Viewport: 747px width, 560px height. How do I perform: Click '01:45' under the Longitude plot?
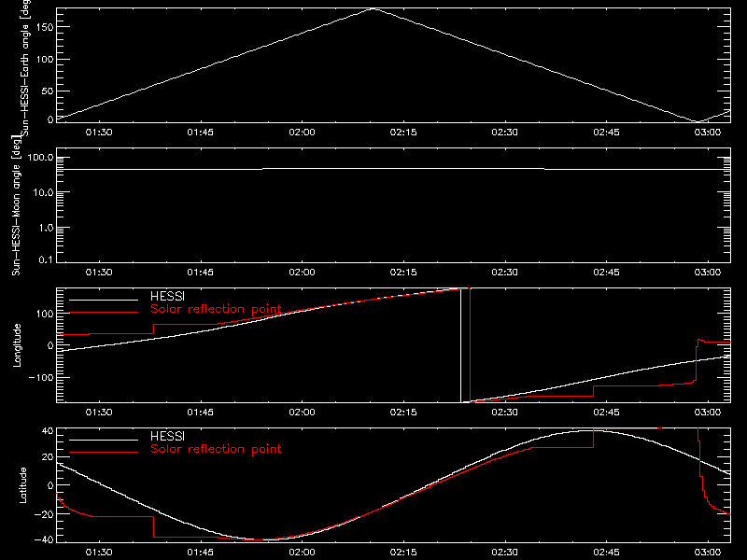click(200, 412)
